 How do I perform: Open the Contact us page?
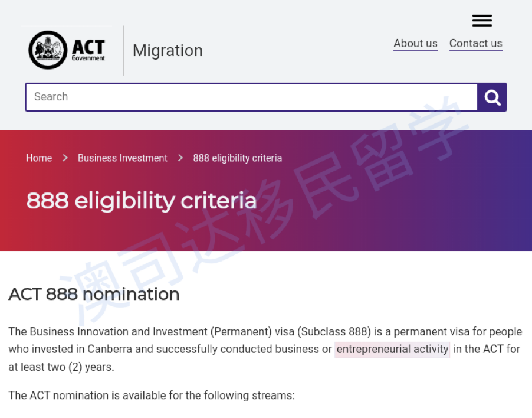pyautogui.click(x=475, y=43)
